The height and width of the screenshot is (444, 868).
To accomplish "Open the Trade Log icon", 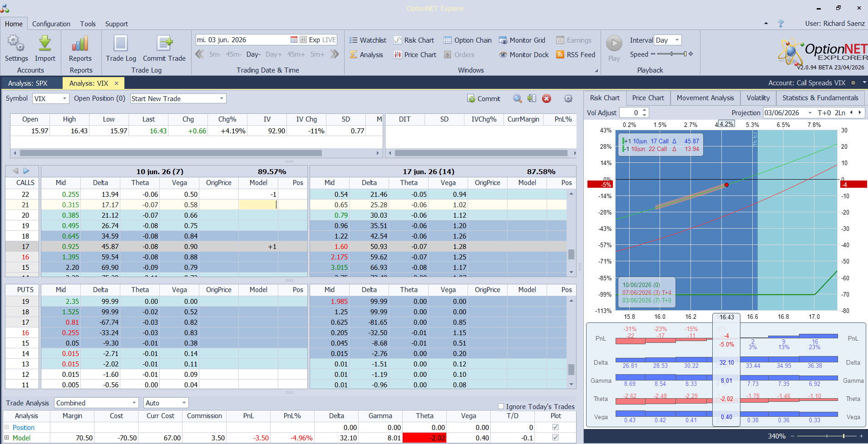I will tap(121, 44).
